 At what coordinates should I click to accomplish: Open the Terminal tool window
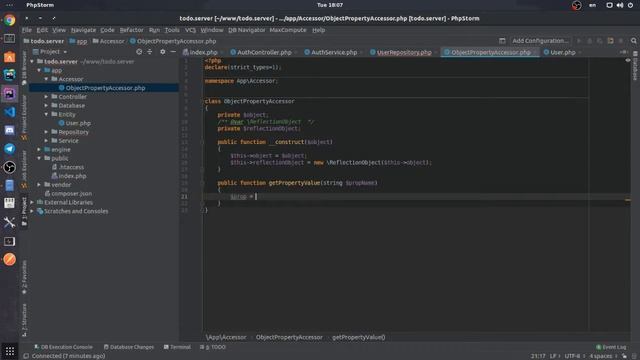(x=177, y=347)
